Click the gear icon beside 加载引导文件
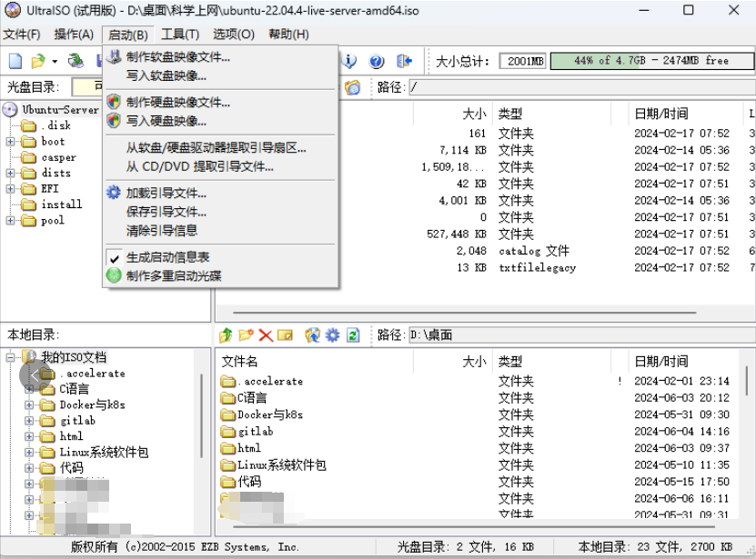756x559 pixels. 114,193
